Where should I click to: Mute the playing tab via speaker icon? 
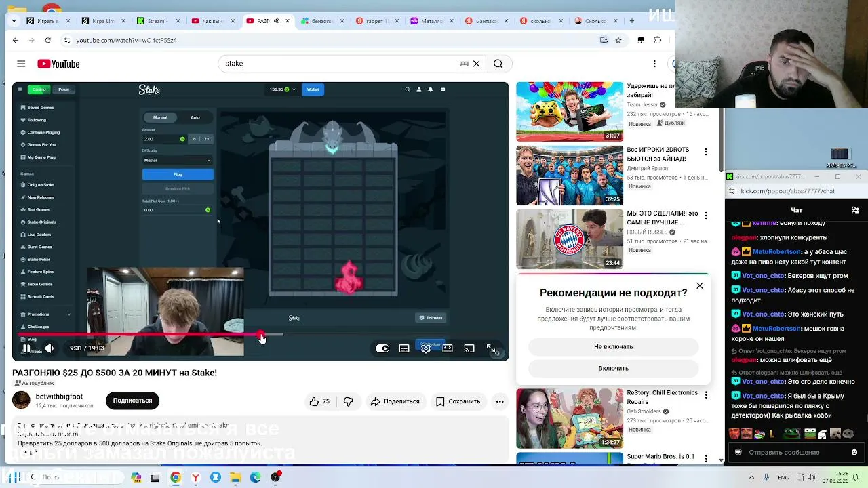[x=276, y=21]
